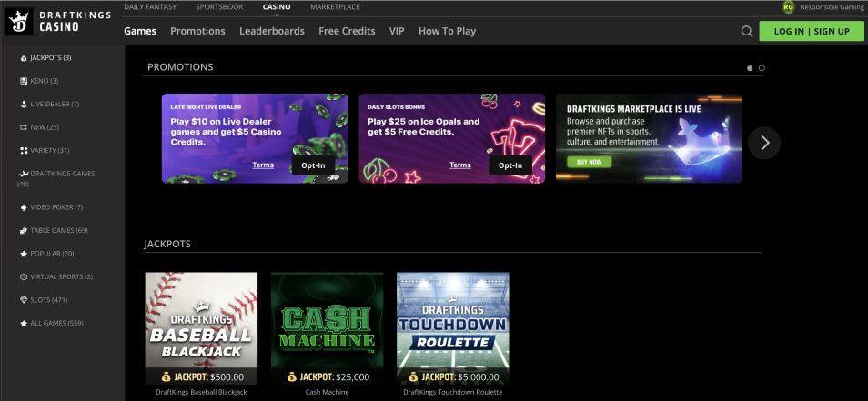Opt in to Daily Slots Bonus promo
The height and width of the screenshot is (401, 868).
coord(510,165)
